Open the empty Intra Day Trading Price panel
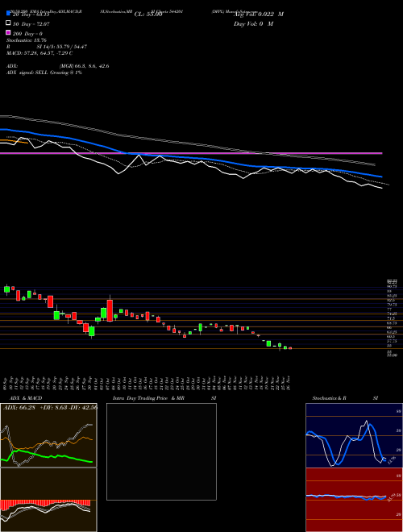 [161, 451]
